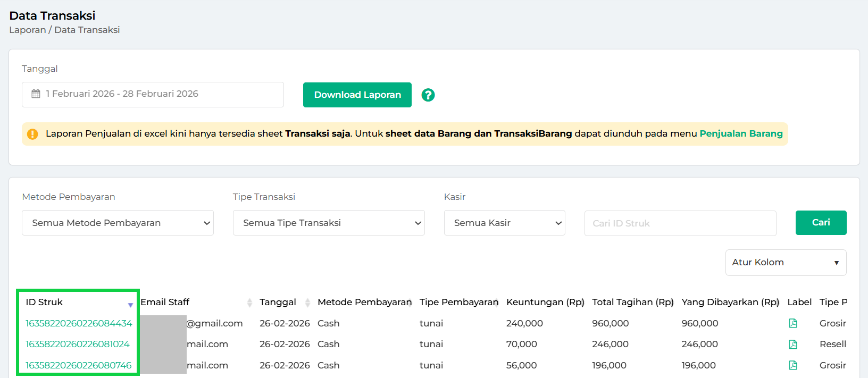Open label PDF icon for first transaction
The height and width of the screenshot is (378, 868).
(x=792, y=323)
